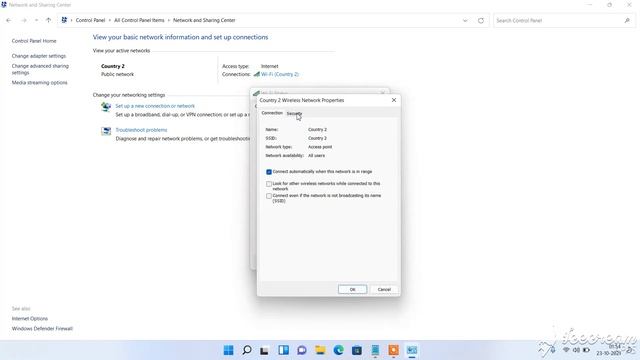Switch to the Security tab

click(x=294, y=113)
